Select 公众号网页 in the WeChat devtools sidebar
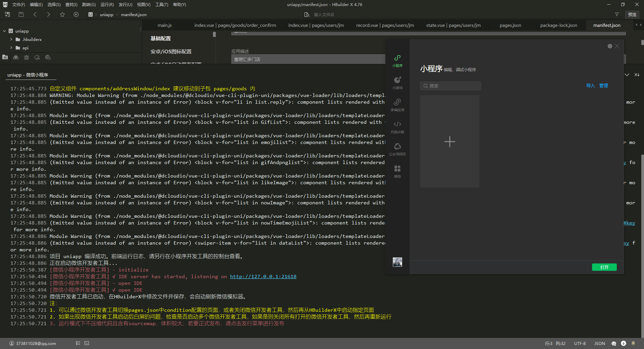Screen dimensions: 644x349 point(397,149)
